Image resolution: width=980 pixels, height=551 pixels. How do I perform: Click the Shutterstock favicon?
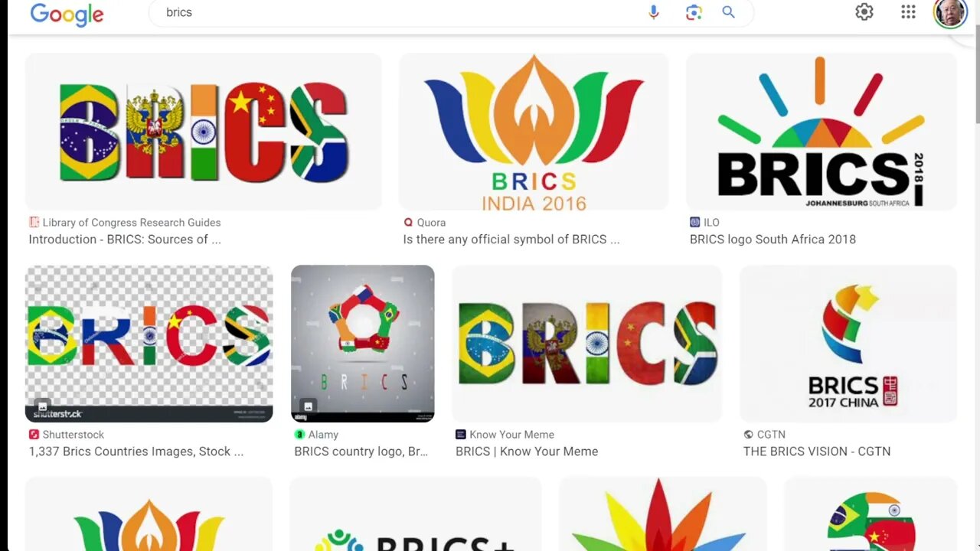click(34, 434)
